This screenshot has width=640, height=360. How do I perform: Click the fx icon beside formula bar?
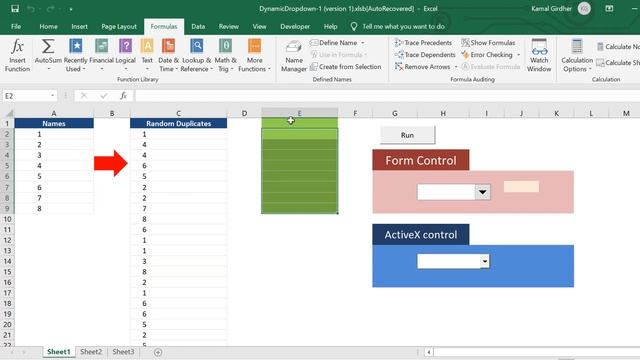coord(123,96)
